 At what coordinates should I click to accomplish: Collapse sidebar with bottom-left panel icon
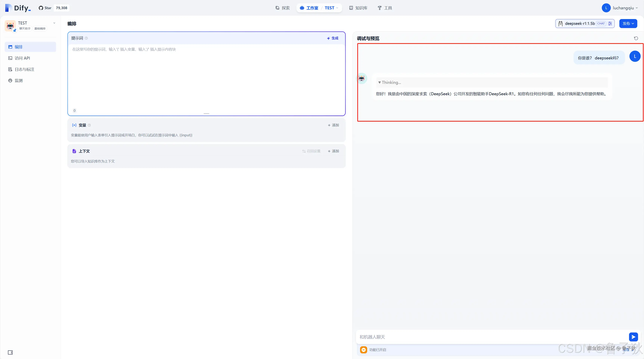tap(10, 352)
